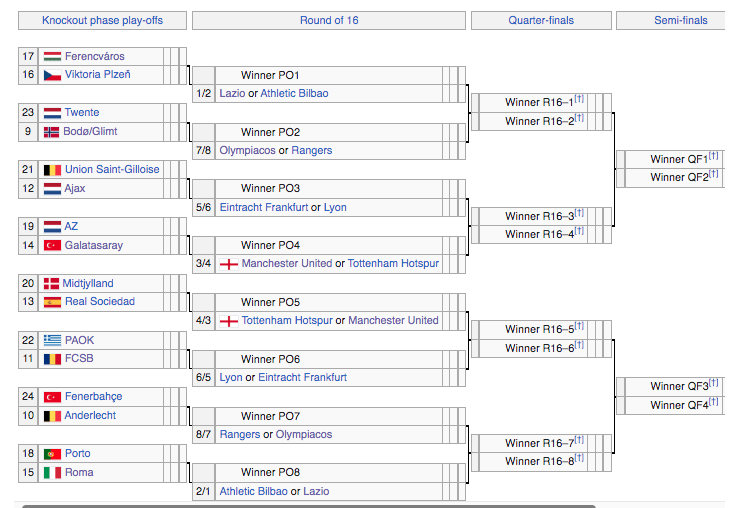Follow the footnote marker after Winner R16–1

click(x=579, y=99)
